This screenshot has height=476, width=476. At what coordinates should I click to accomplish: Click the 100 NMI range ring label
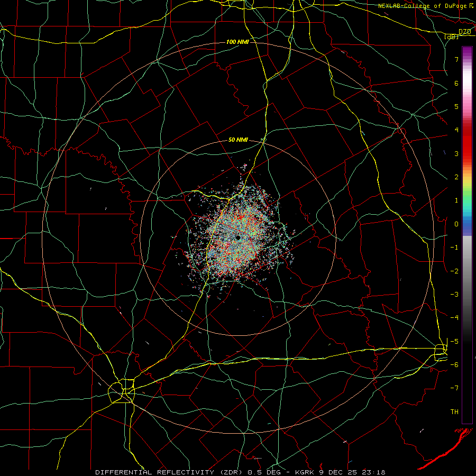point(237,42)
